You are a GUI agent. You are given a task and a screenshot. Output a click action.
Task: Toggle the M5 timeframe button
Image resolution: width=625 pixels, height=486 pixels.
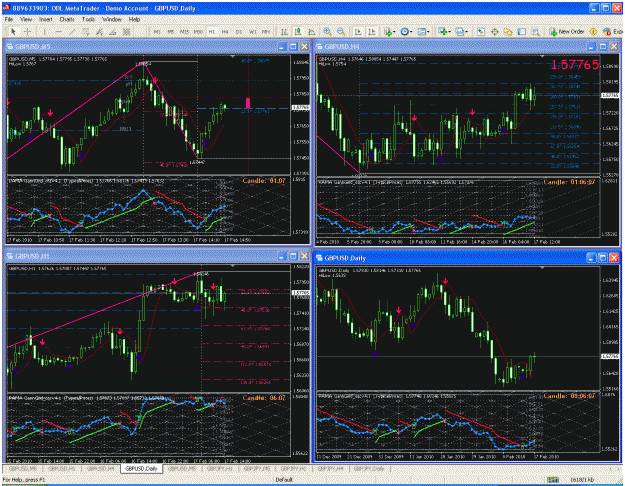click(171, 31)
